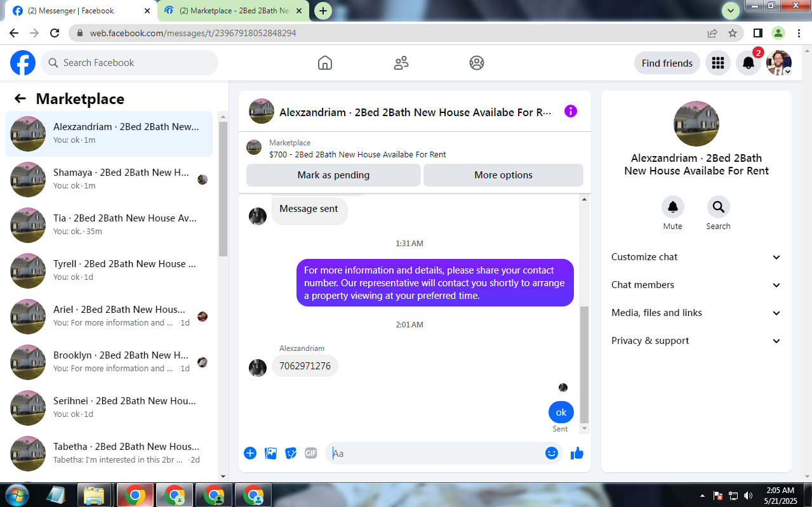Open the account profile picture menu

pyautogui.click(x=779, y=63)
